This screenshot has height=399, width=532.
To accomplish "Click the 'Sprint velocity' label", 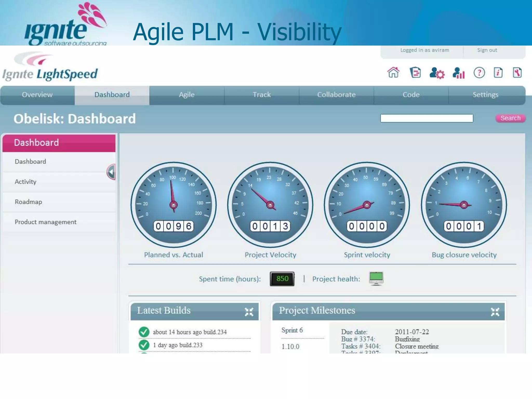I will [367, 255].
